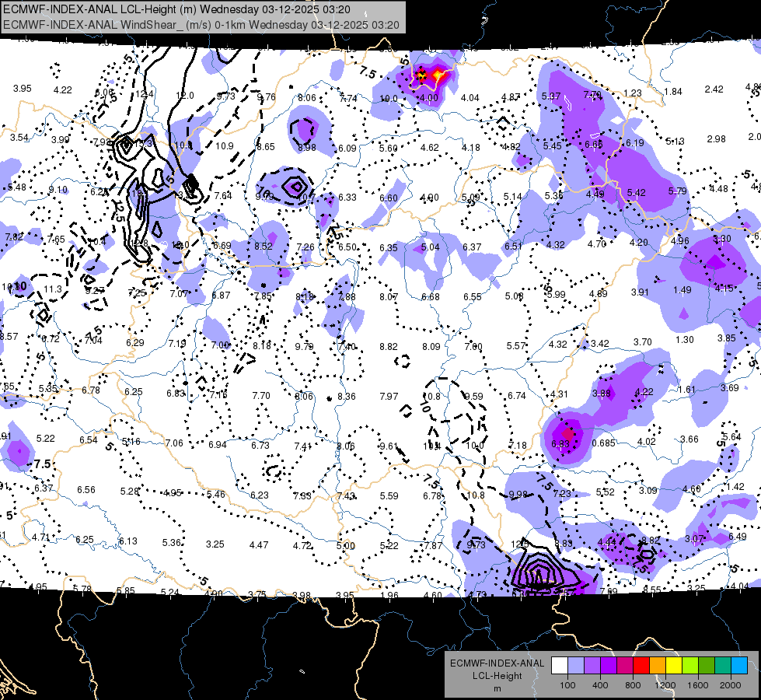This screenshot has height=700, width=761.
Task: Select the sky blue legend swatch
Action: click(x=740, y=665)
